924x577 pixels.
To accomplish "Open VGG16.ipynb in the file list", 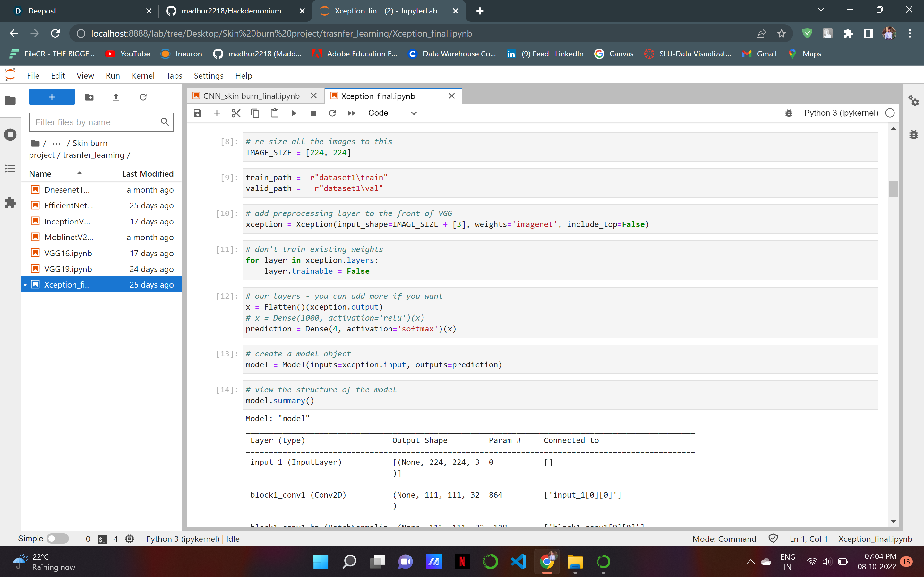I will (x=68, y=253).
